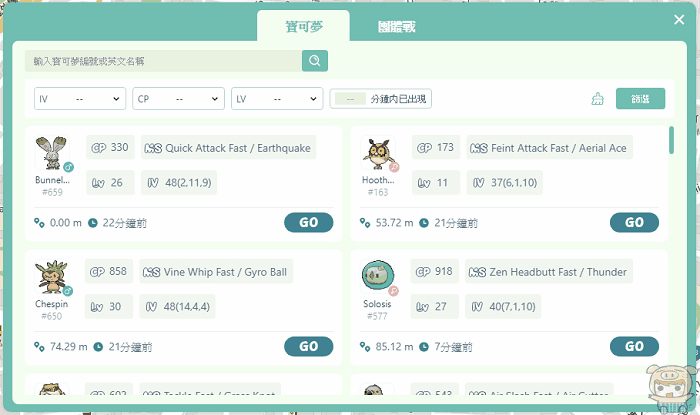Click the MS icon before Zen Headbutt Fast
The width and height of the screenshot is (700, 415).
coord(477,272)
